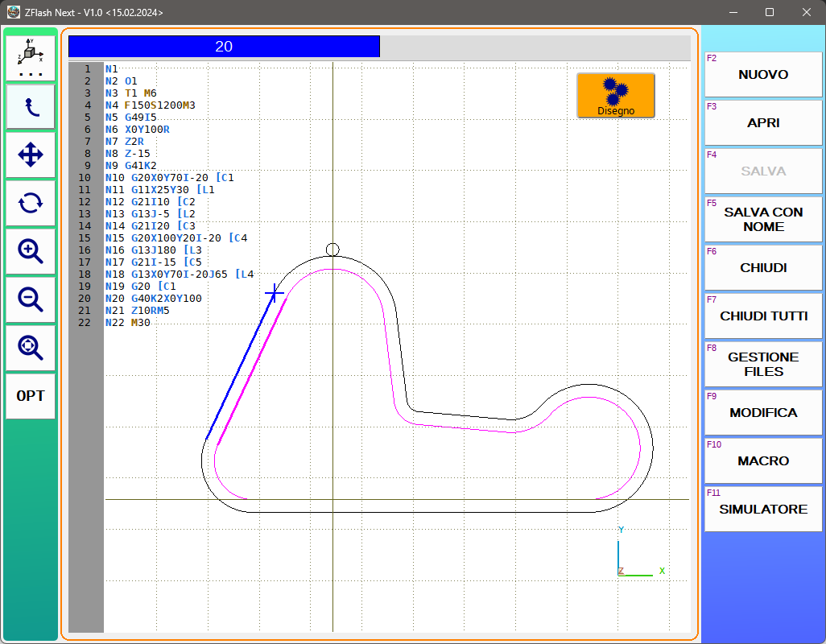The image size is (826, 644).
Task: Click the rotate/refresh arrows icon
Action: tap(31, 203)
